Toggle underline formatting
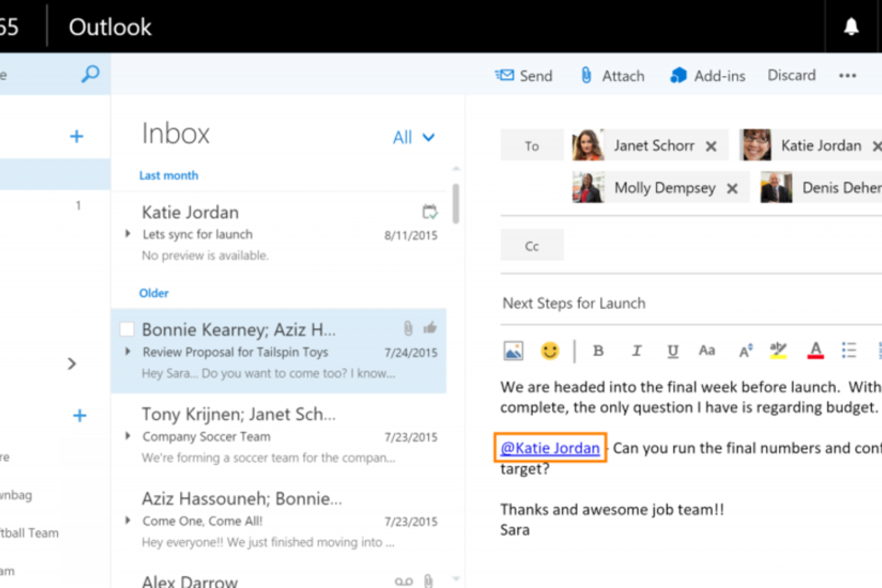Screen dimensions: 882x588 coord(673,351)
